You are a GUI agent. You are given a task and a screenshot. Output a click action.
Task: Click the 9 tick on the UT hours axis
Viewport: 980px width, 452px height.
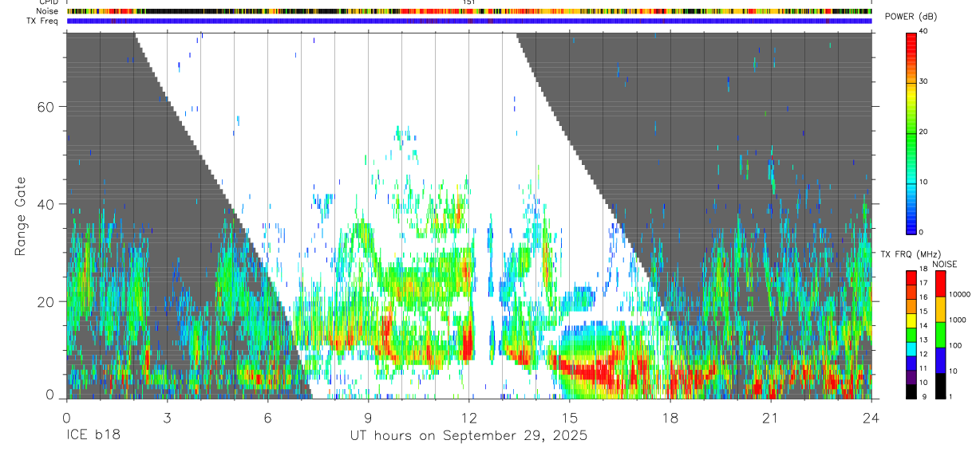[x=368, y=417]
